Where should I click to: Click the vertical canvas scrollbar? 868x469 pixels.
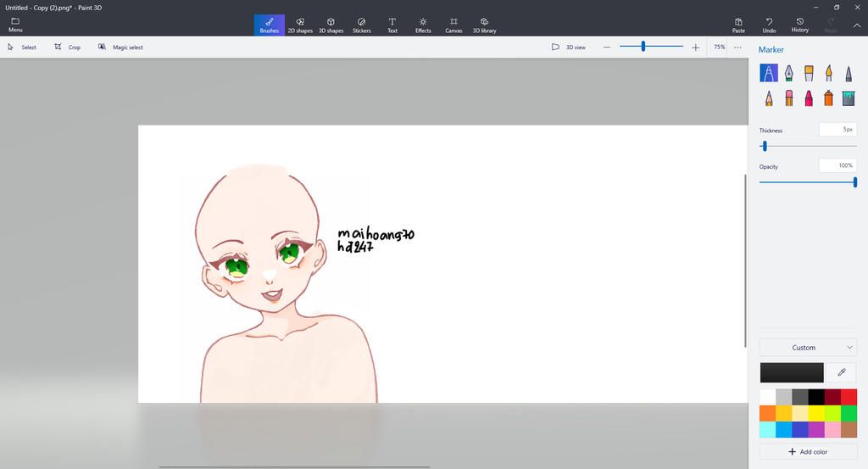click(745, 260)
